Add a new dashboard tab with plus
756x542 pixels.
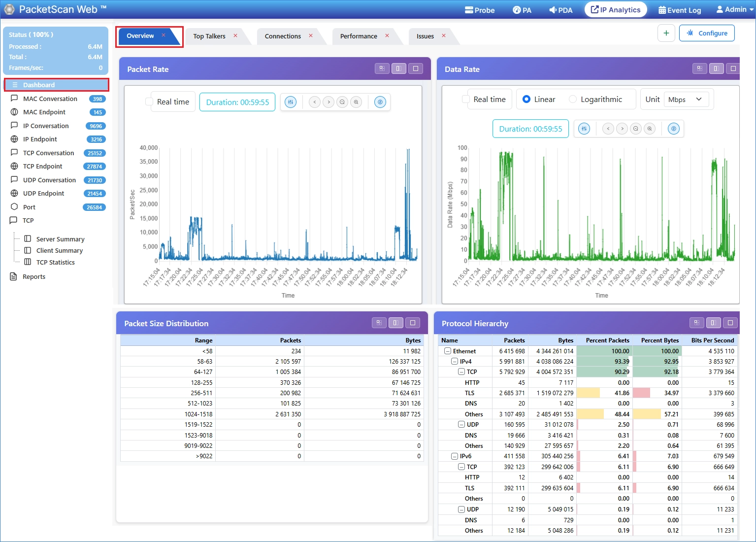(666, 33)
